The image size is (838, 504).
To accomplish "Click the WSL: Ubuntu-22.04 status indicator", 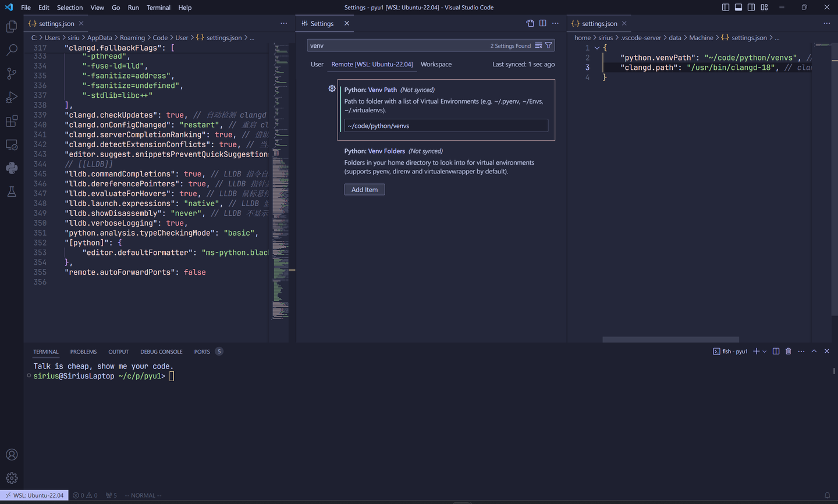I will coord(35,495).
